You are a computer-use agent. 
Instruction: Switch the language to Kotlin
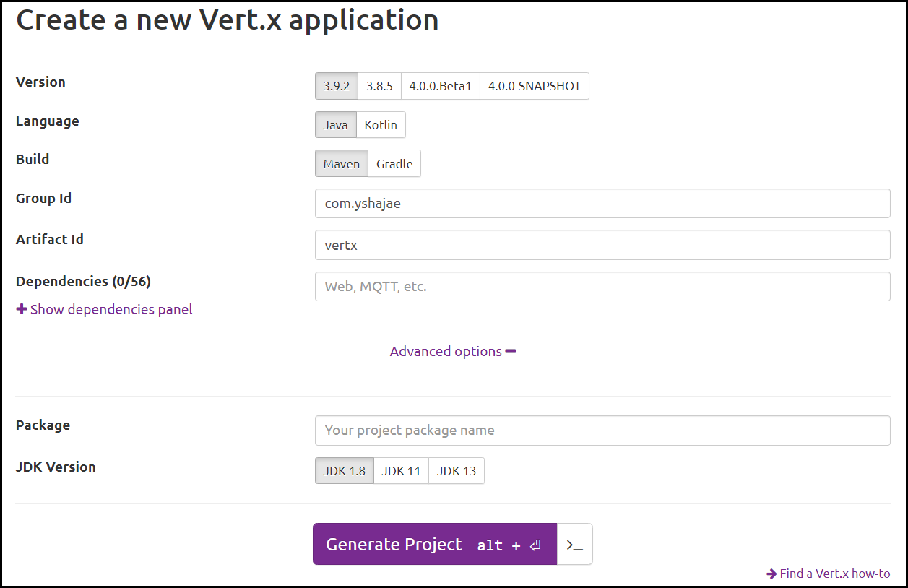(x=381, y=124)
